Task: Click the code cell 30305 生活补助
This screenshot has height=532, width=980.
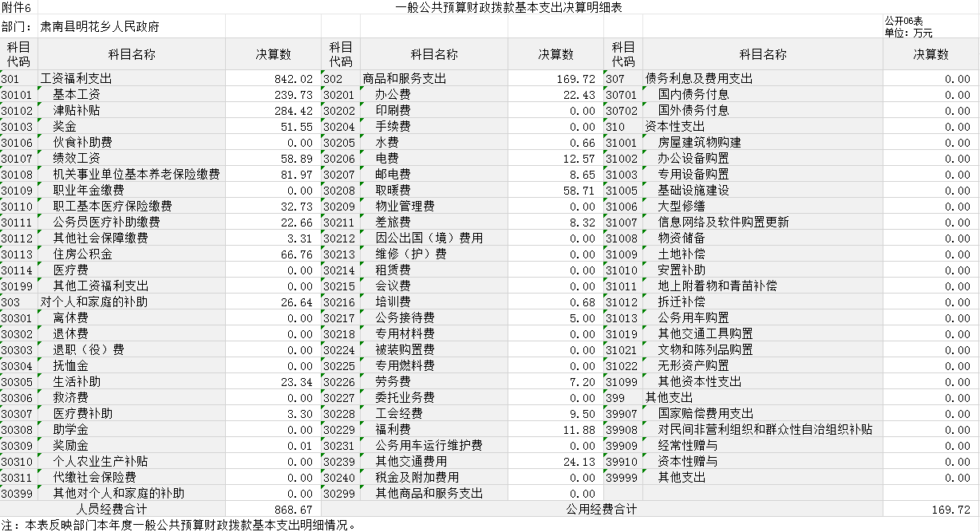Action: click(x=19, y=381)
